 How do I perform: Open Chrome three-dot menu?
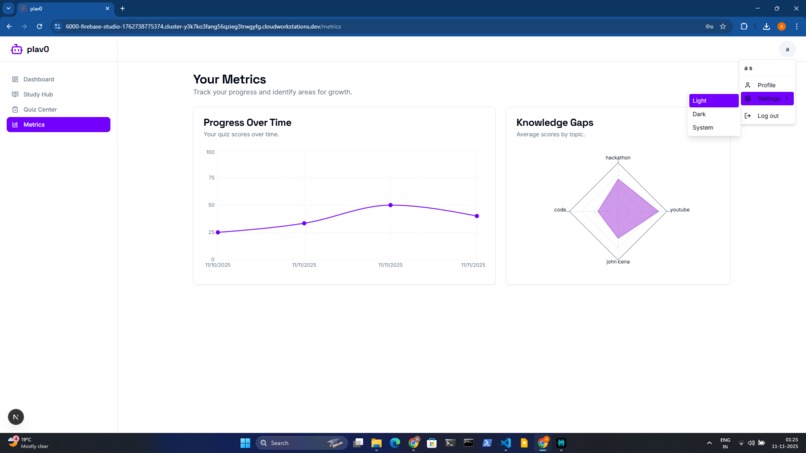(796, 26)
